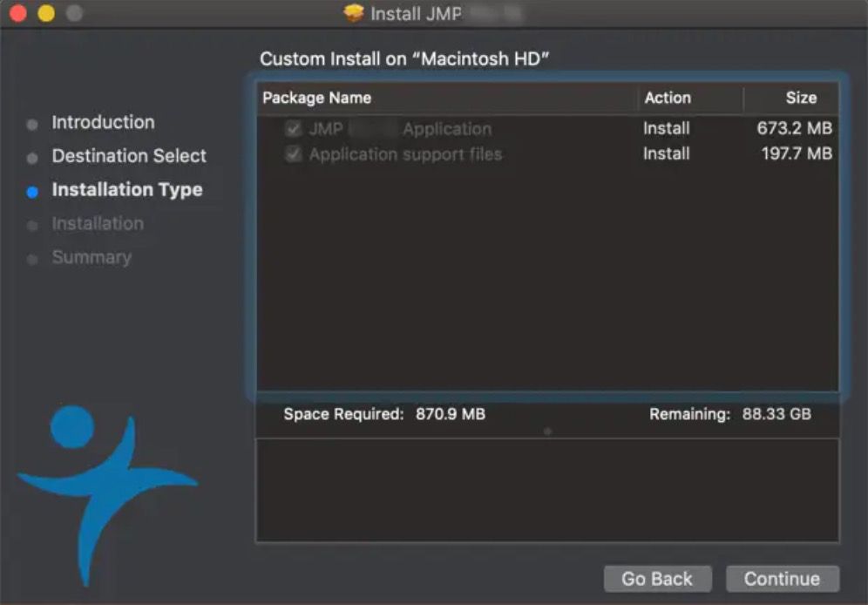This screenshot has width=868, height=605.
Task: Click the Destination Select step bullet
Action: tap(32, 159)
